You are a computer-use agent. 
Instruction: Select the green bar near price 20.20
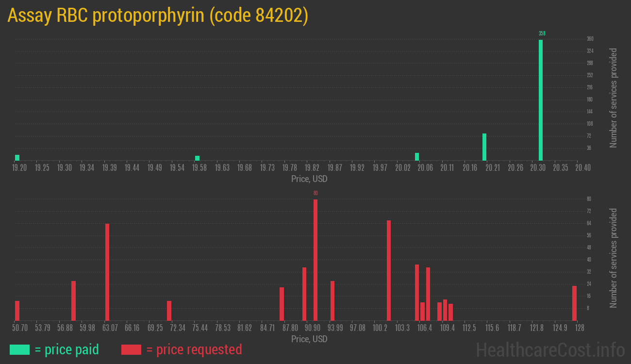(x=484, y=146)
